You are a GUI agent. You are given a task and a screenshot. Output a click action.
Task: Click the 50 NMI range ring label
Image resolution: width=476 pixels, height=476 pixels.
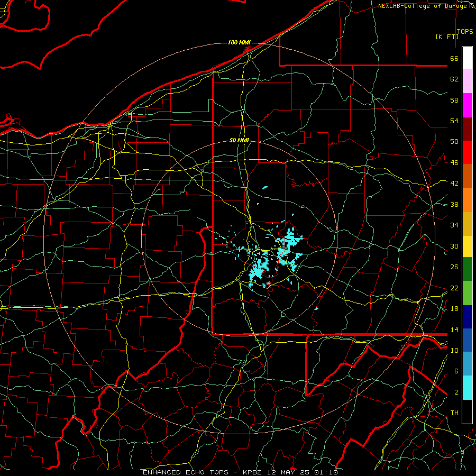(239, 140)
